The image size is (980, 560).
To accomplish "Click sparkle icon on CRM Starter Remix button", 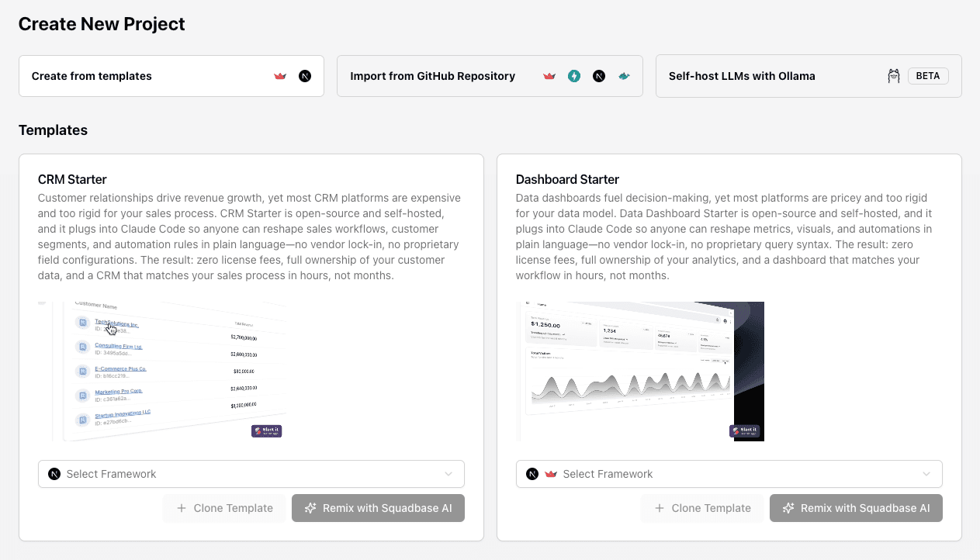I will point(310,508).
